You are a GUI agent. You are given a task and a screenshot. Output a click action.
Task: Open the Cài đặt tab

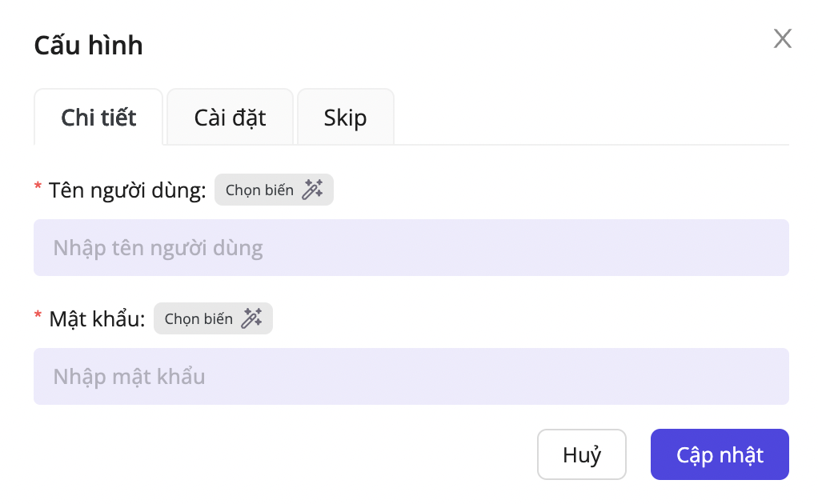[230, 118]
